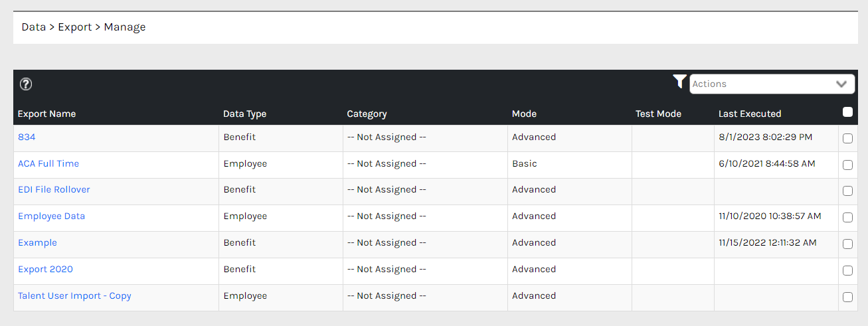Sort by Data Type column header
Screen dimensions: 868x326
tap(244, 114)
